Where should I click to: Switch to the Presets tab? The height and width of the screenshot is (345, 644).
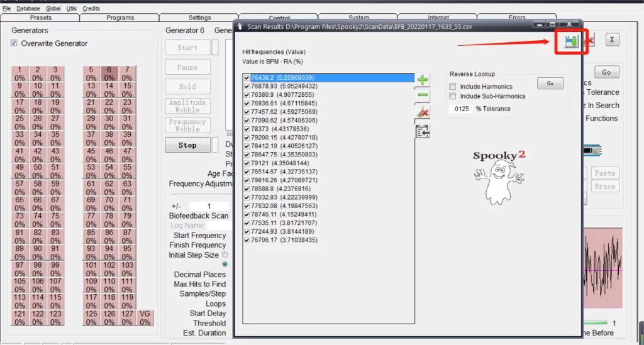41,18
